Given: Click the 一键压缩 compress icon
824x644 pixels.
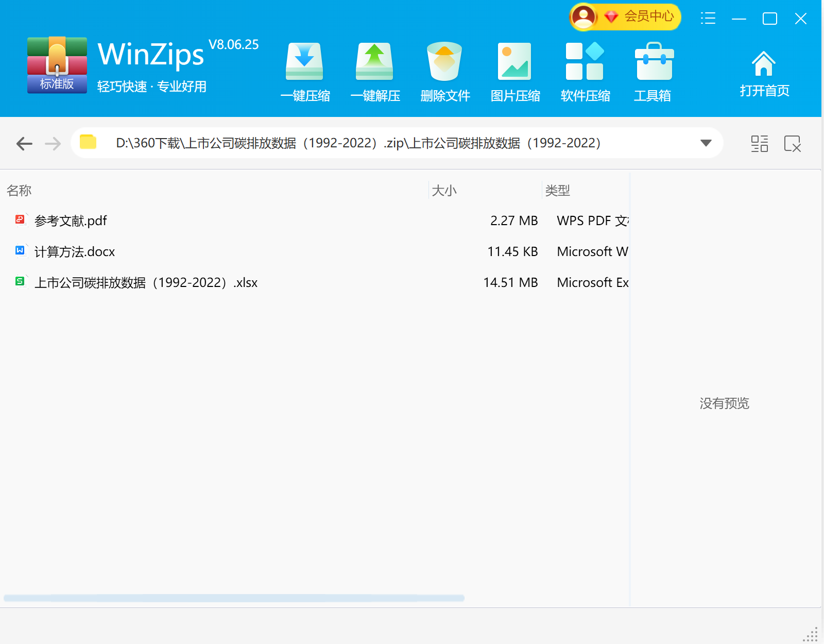Looking at the screenshot, I should point(304,62).
